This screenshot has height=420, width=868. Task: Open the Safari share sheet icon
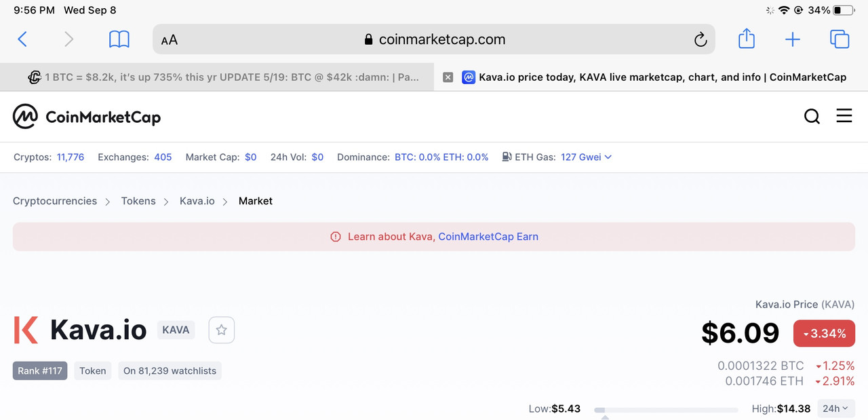(x=747, y=38)
